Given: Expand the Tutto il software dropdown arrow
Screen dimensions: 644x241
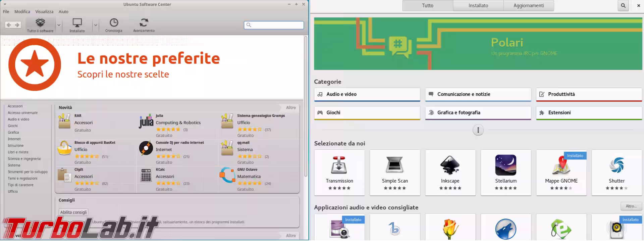Looking at the screenshot, I should point(59,25).
